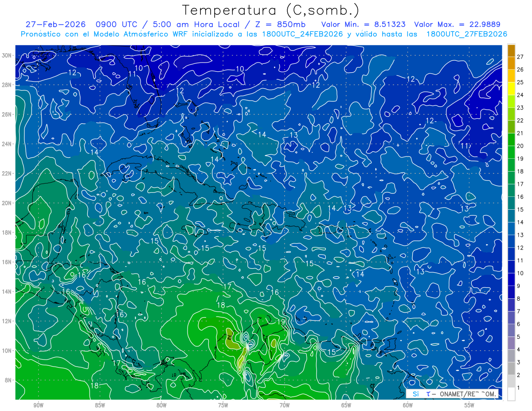Image resolution: width=532 pixels, height=411 pixels.
Task: Click the latitude axis label "22N"
Action: pyautogui.click(x=7, y=173)
